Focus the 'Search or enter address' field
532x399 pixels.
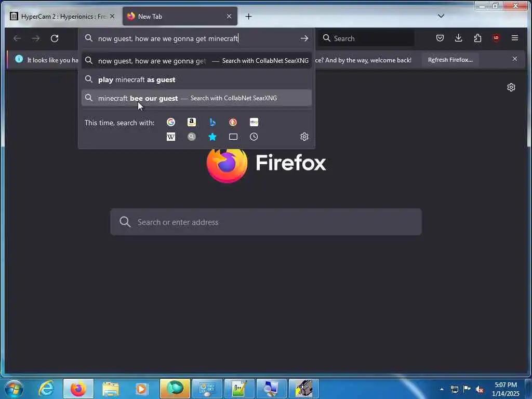266,222
